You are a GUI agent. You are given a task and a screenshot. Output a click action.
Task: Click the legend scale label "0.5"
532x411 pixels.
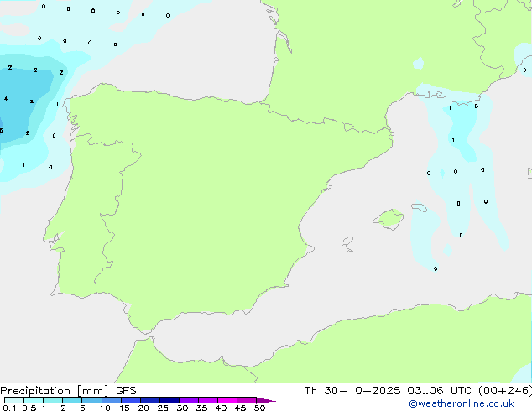pos(29,408)
